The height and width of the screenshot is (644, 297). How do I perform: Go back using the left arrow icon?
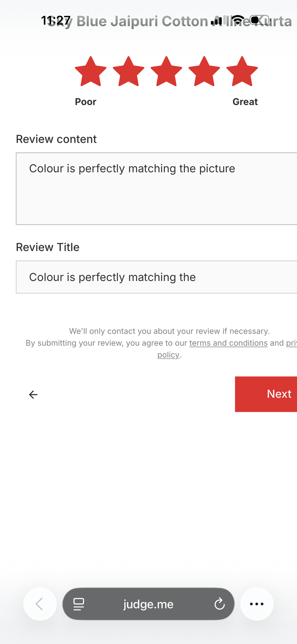click(x=33, y=394)
